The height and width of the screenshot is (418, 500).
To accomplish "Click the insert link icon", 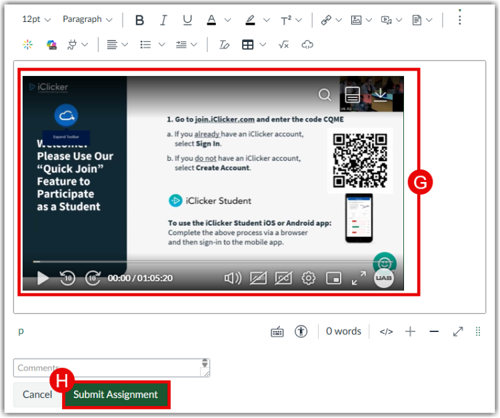I will 326,20.
